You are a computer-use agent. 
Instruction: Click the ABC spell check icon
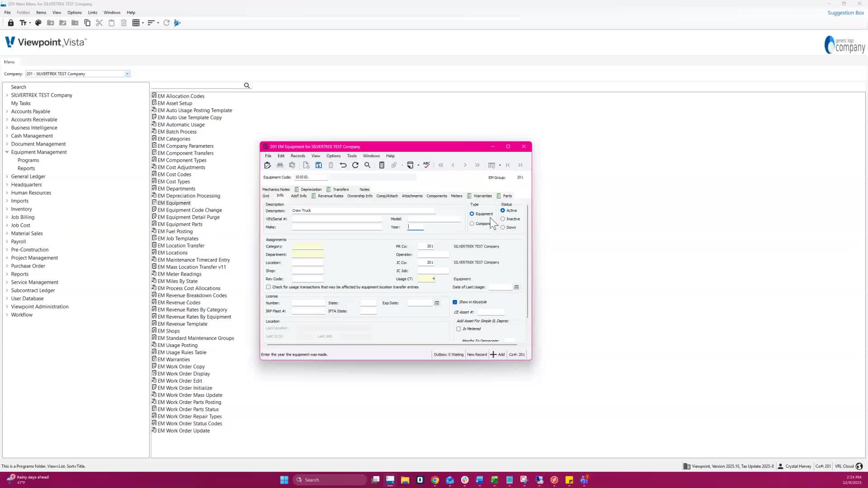[426, 165]
